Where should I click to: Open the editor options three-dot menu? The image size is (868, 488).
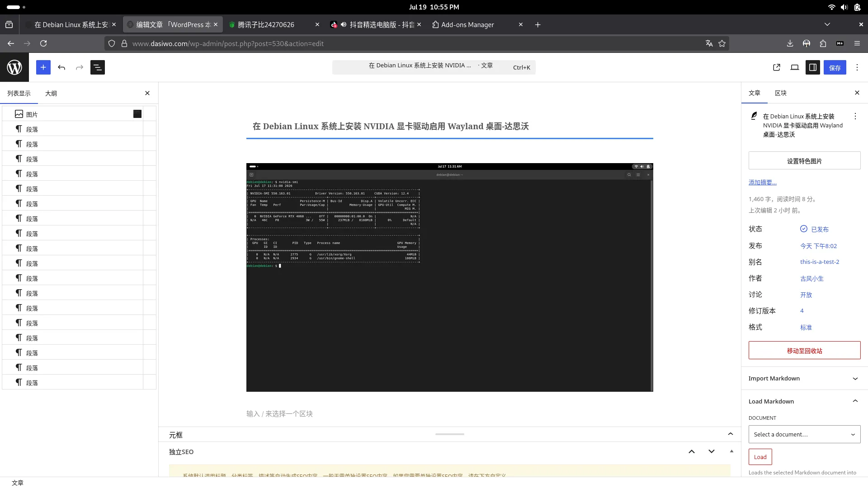tap(857, 67)
